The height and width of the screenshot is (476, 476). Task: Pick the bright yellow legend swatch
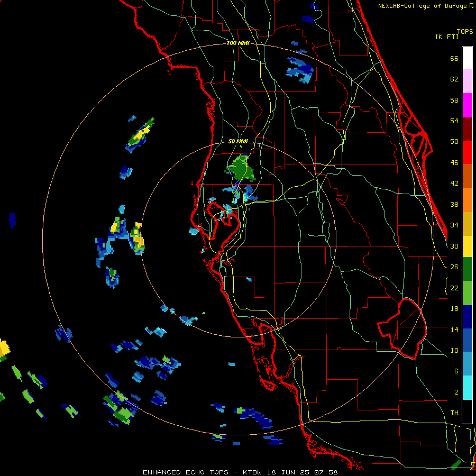pyautogui.click(x=467, y=246)
